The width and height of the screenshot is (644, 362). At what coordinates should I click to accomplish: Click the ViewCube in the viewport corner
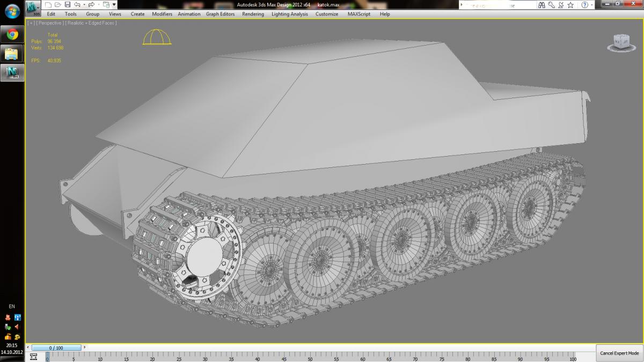(x=621, y=43)
